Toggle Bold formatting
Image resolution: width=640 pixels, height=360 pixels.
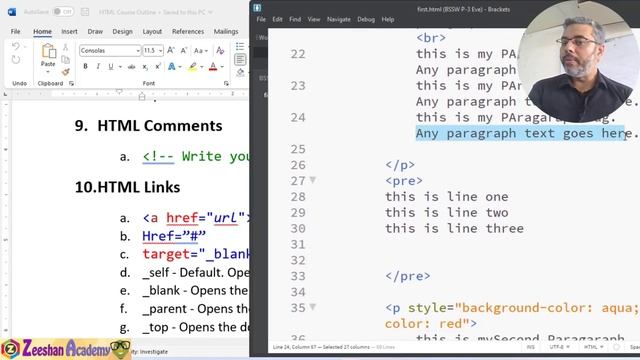click(x=85, y=67)
